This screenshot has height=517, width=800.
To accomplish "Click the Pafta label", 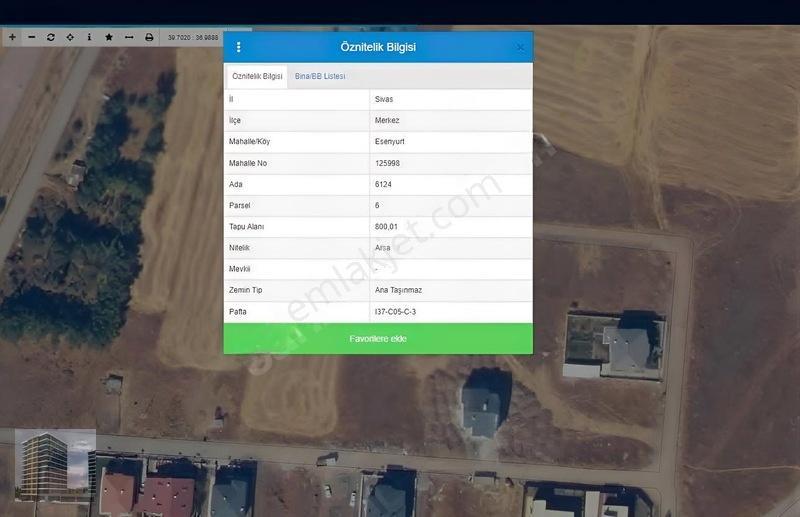I will coord(238,311).
